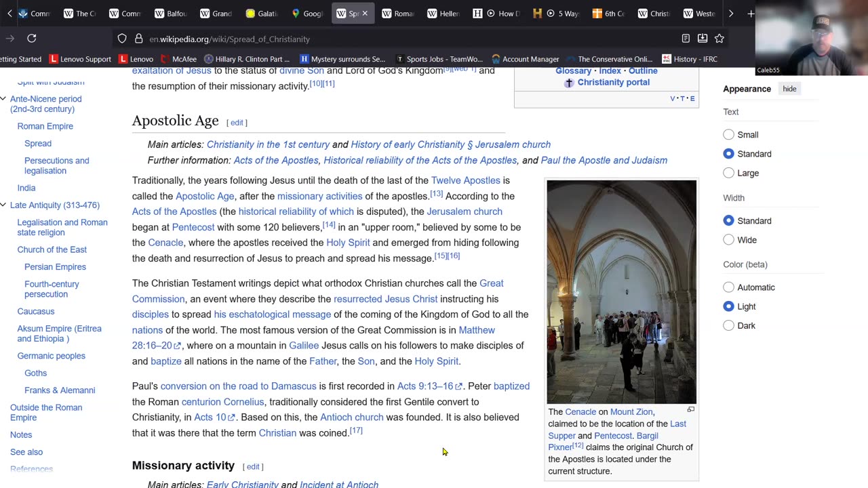Screen dimensions: 868x488
Task: Switch to the Hellen Wikipedia tab
Action: (443, 14)
